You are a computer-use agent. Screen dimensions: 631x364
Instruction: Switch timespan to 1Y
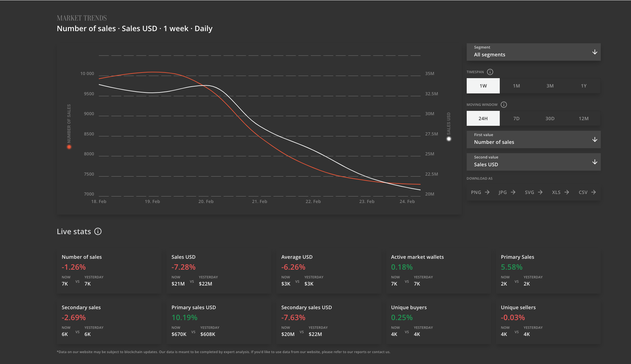[584, 86]
